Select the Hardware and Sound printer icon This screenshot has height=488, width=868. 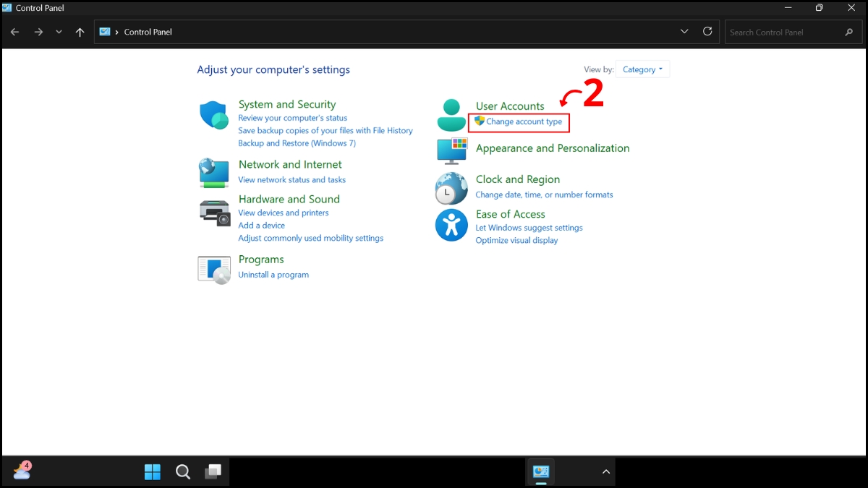(x=213, y=211)
